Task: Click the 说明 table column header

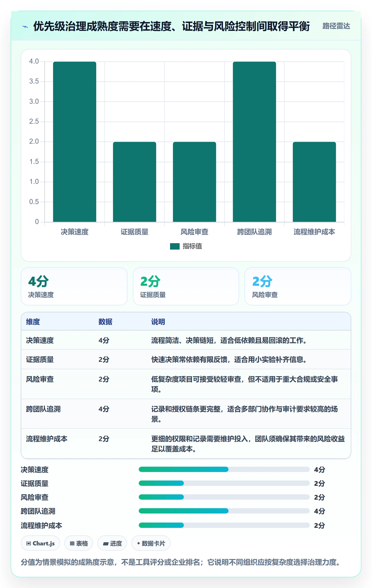Action: [x=158, y=322]
